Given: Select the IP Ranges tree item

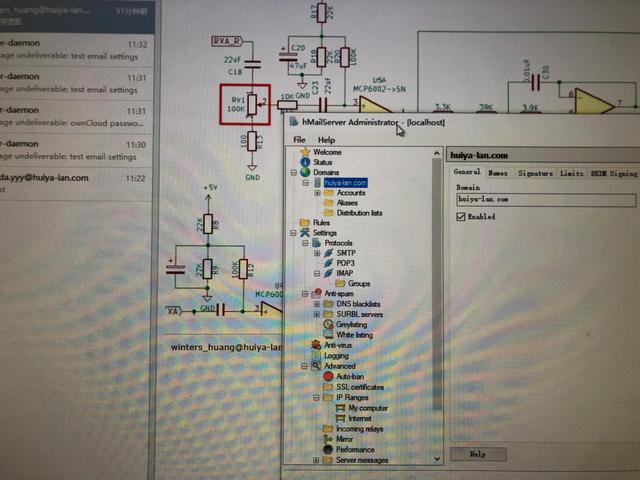Looking at the screenshot, I should click(x=352, y=397).
